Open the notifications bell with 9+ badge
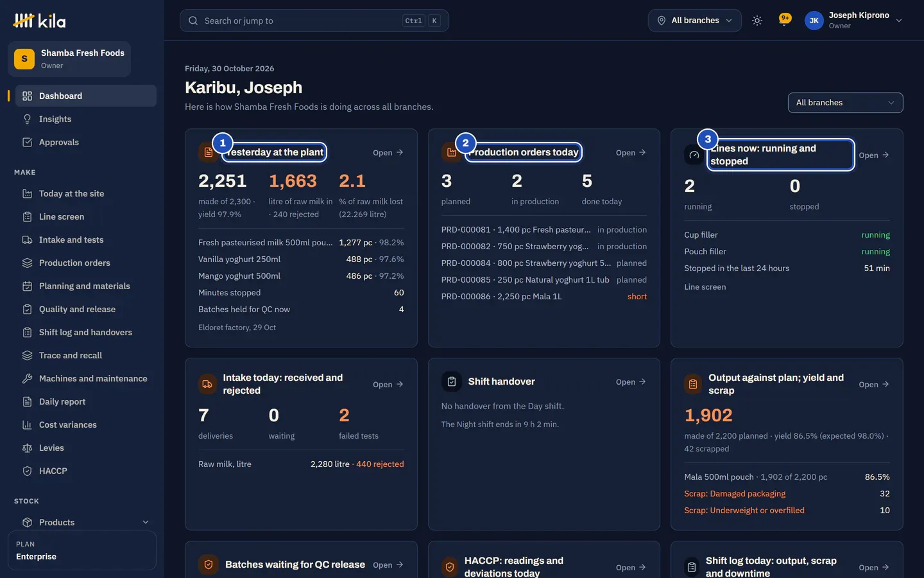The image size is (924, 578). [784, 20]
